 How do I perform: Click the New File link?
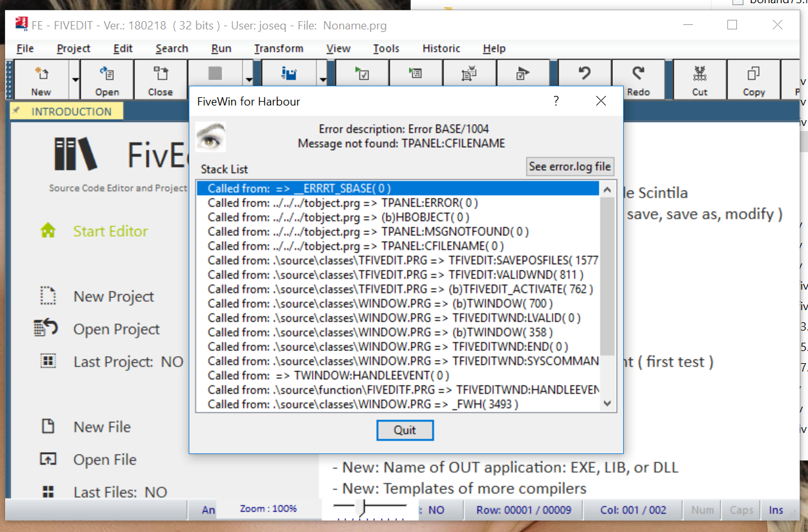(102, 427)
